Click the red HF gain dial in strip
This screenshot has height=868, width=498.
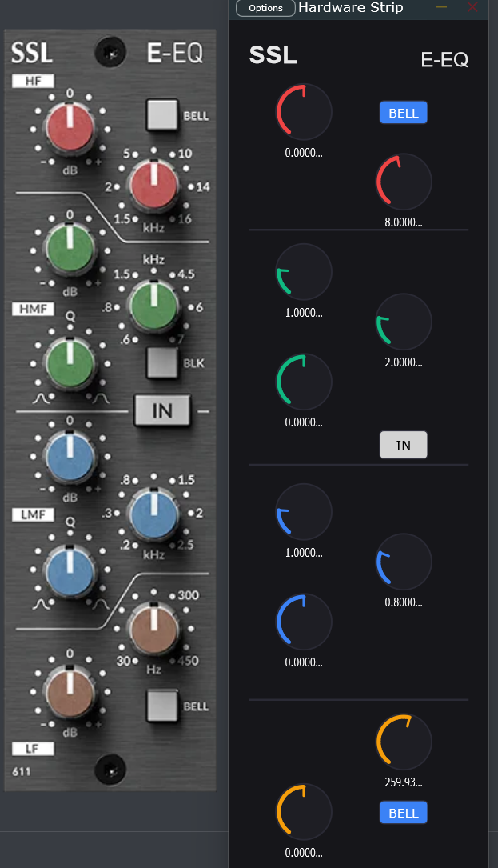point(304,111)
